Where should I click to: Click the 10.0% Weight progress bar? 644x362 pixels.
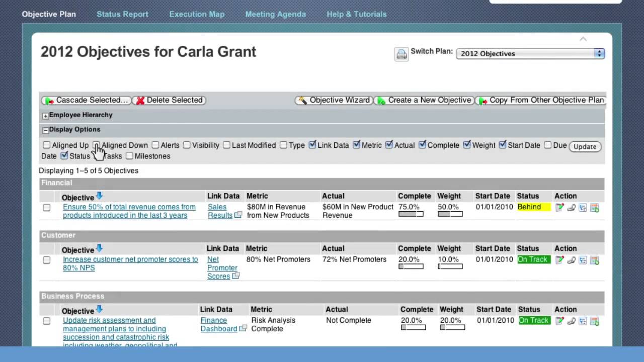coord(450,266)
